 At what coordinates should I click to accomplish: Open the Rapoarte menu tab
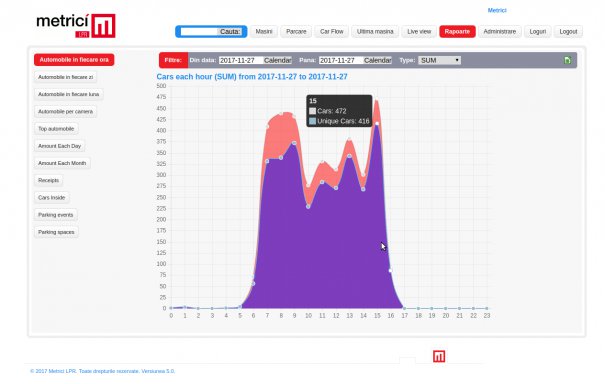tap(457, 32)
